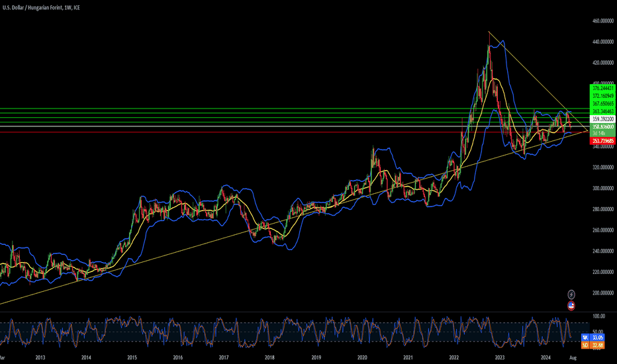Click the 2024 label on time axis
Screen dimensions: 617x364
(546, 357)
